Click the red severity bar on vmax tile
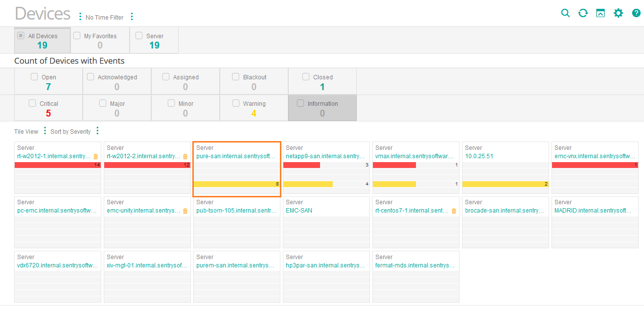This screenshot has width=644, height=311. coord(394,165)
